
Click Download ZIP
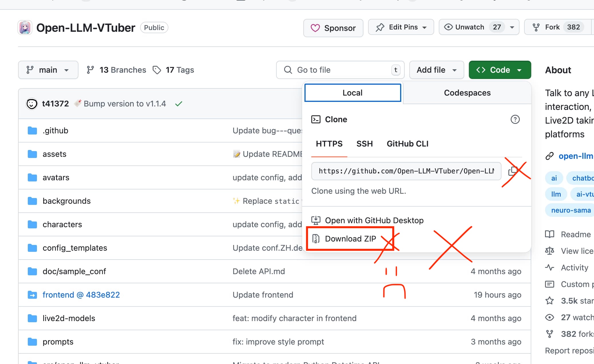point(350,239)
